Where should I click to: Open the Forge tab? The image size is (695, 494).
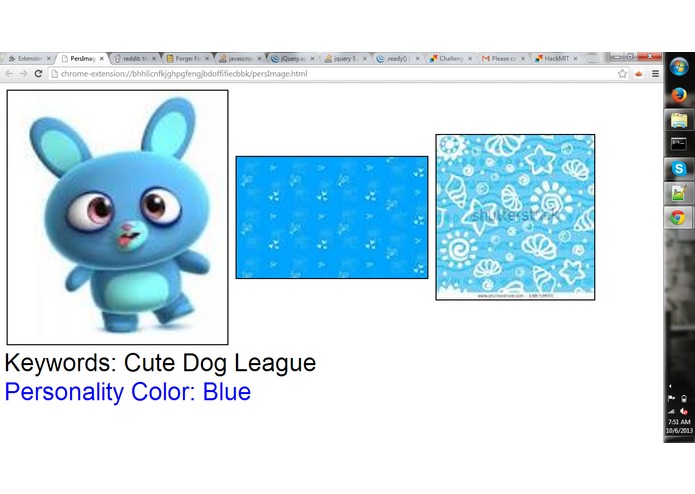click(x=187, y=58)
